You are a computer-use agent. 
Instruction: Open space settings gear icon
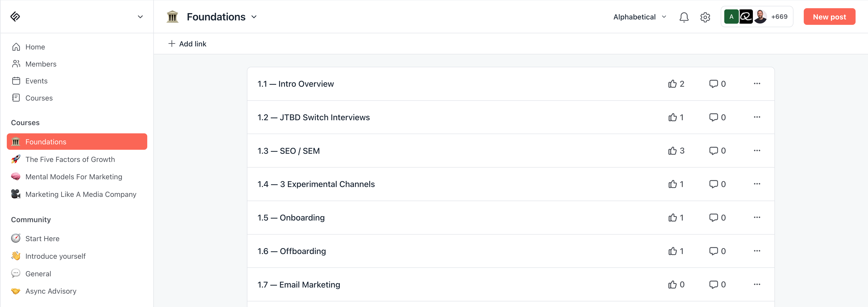pyautogui.click(x=705, y=17)
